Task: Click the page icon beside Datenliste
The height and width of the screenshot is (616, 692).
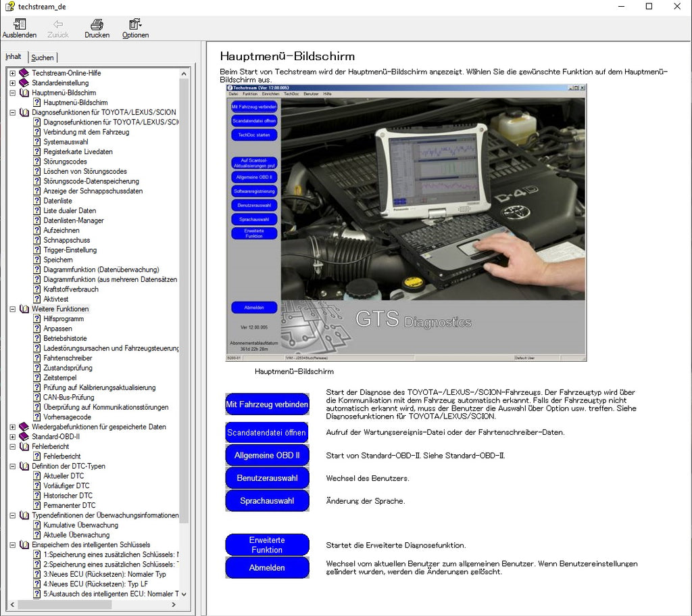Action: pyautogui.click(x=37, y=200)
